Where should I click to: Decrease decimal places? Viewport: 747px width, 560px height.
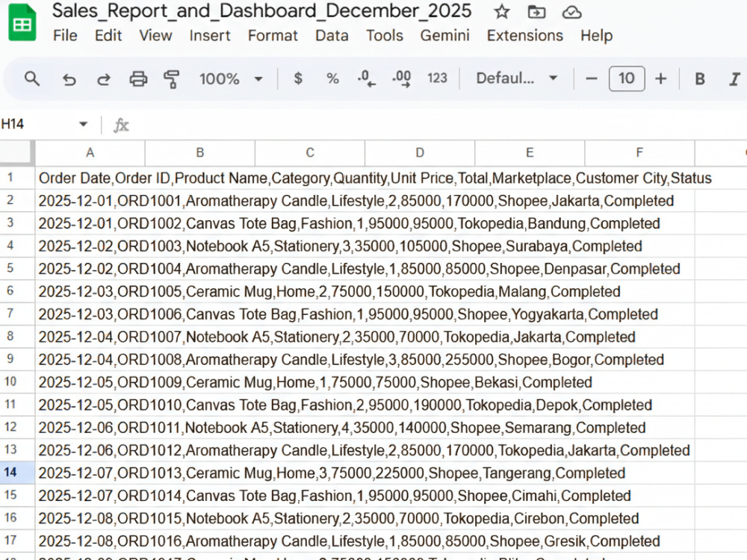click(x=366, y=78)
